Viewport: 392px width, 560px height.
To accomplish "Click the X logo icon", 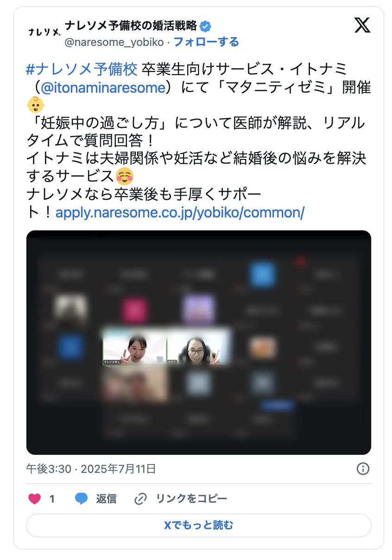I will (362, 25).
